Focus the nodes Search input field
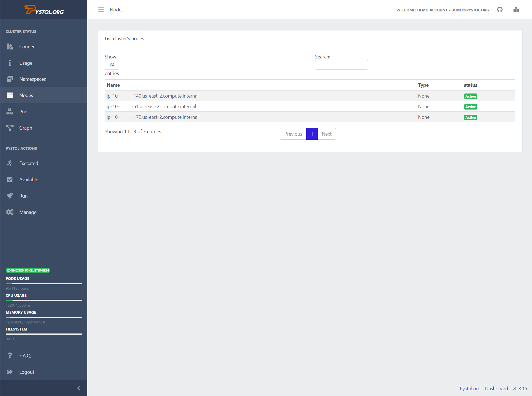Viewport: 532px width, 396px height. 341,65
